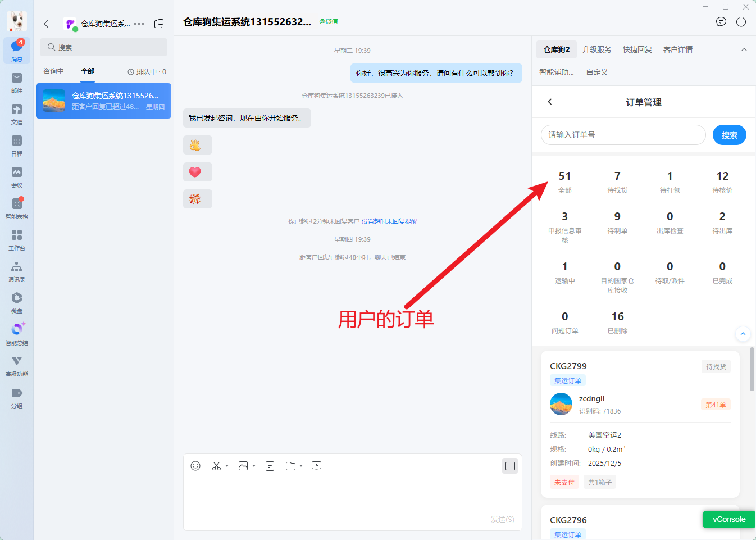Switch to the 咨询中 tab
Screen dimensions: 756x540
click(x=53, y=71)
